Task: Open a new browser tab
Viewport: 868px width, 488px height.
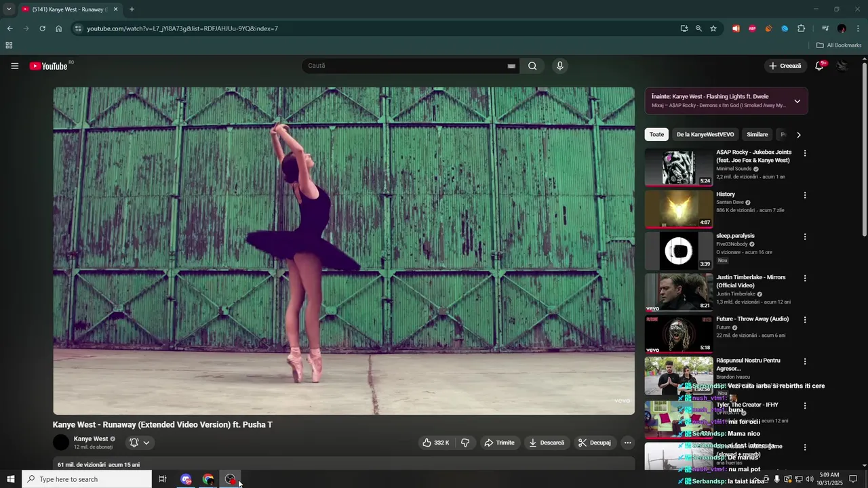Action: click(x=132, y=9)
